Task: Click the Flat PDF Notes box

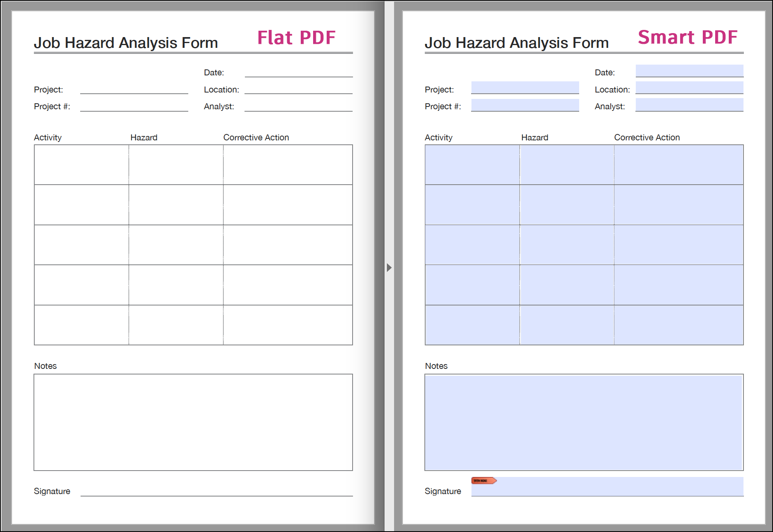Action: click(x=193, y=422)
